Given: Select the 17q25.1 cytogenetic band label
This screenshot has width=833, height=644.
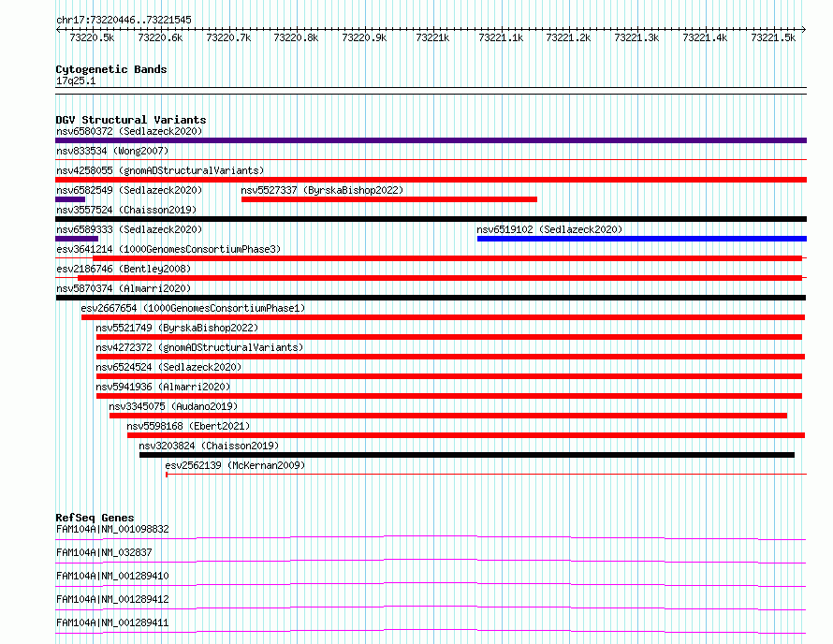Looking at the screenshot, I should point(76,80).
